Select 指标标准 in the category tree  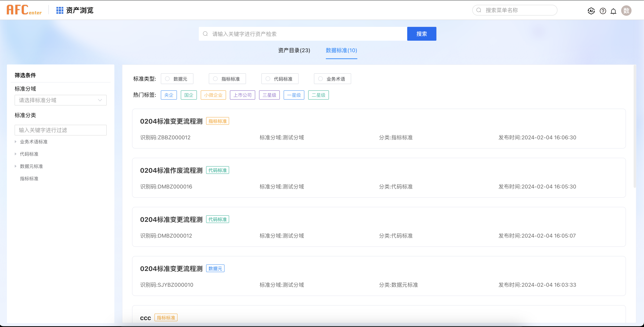pyautogui.click(x=29, y=178)
